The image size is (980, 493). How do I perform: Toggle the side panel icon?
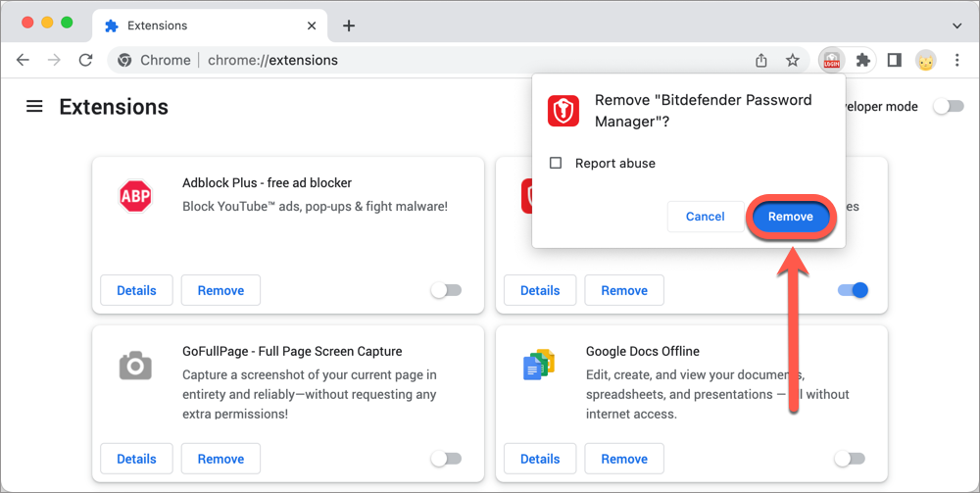pyautogui.click(x=895, y=60)
